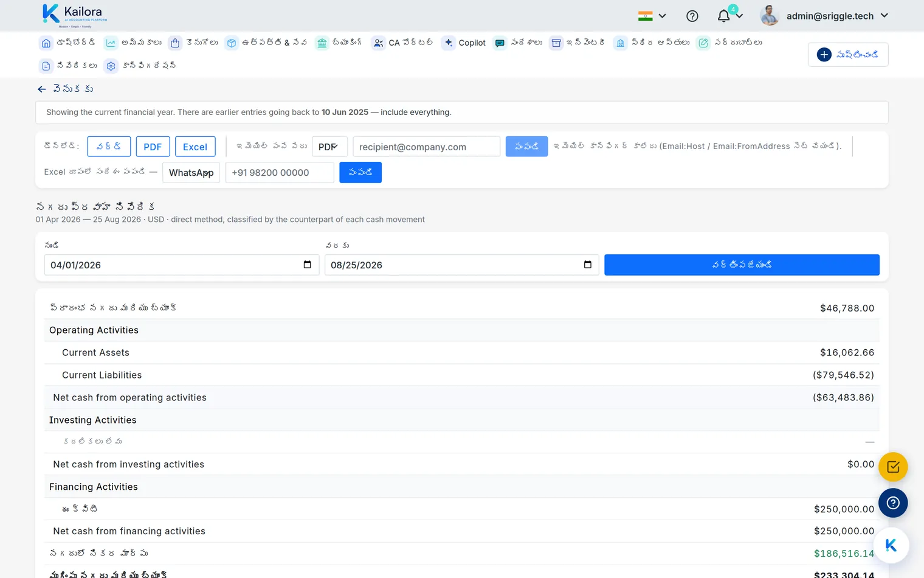Expand the admin@sriggle.tech account dropdown
The height and width of the screenshot is (578, 924).
tap(825, 16)
